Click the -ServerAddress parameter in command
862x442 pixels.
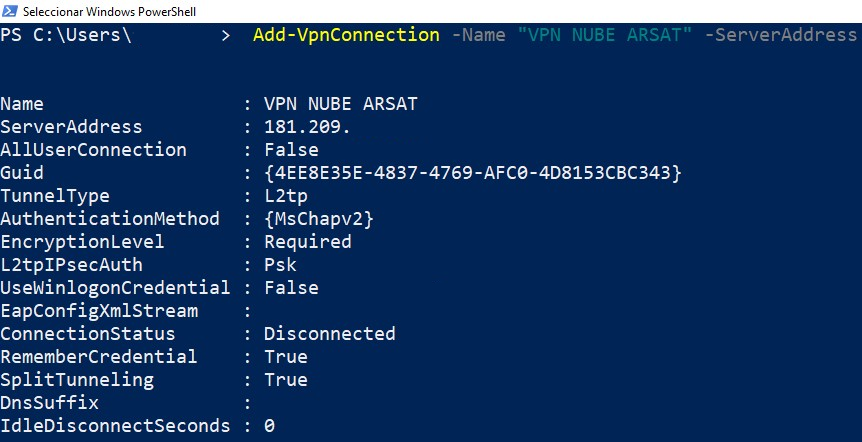tap(781, 35)
